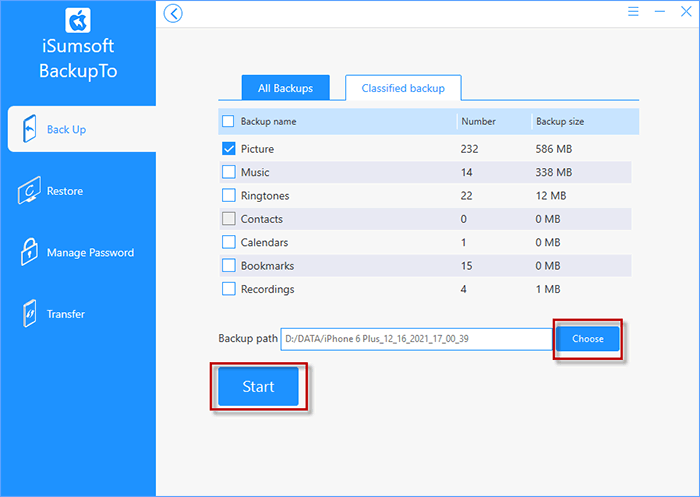Click the Start backup button
Image resolution: width=700 pixels, height=497 pixels.
coord(258,386)
